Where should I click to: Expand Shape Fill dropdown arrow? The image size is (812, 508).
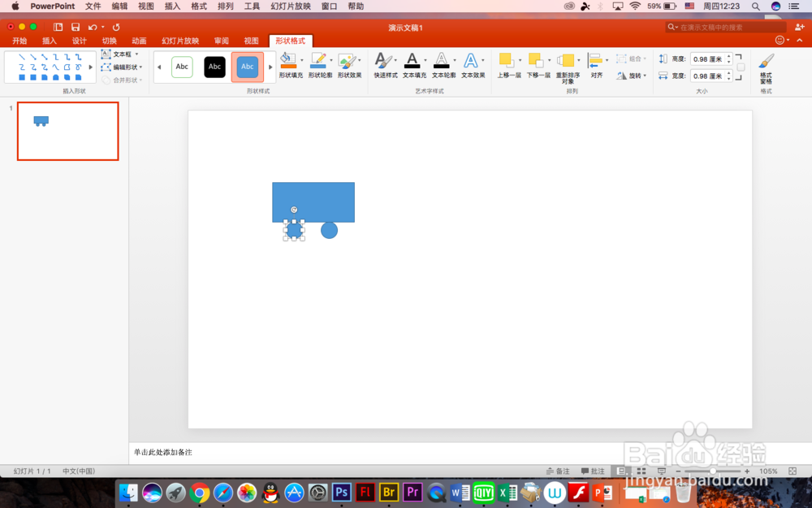[x=302, y=60]
